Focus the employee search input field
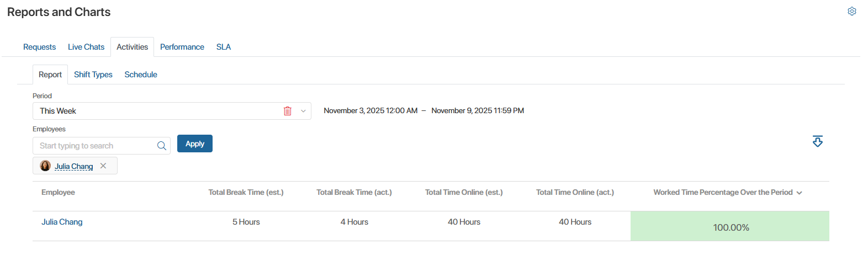Screen dimensions: 868x255 (94, 146)
